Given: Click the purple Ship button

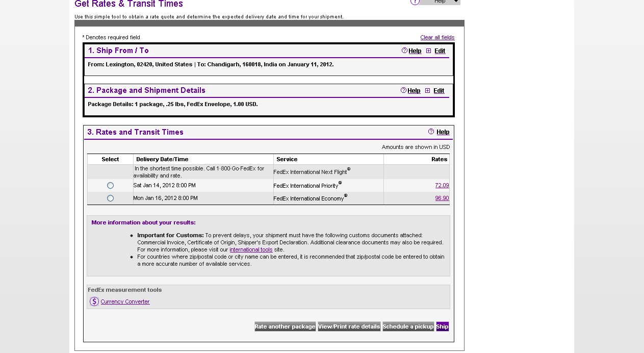Looking at the screenshot, I should click(442, 326).
